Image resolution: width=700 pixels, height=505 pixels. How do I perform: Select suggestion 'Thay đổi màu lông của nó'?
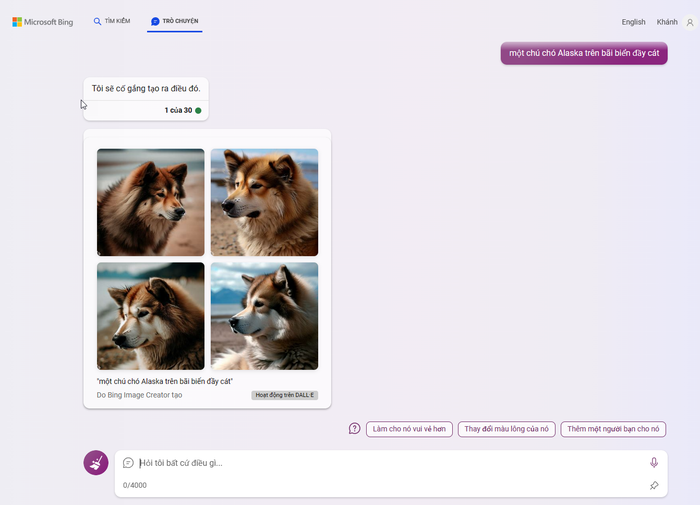(x=507, y=429)
